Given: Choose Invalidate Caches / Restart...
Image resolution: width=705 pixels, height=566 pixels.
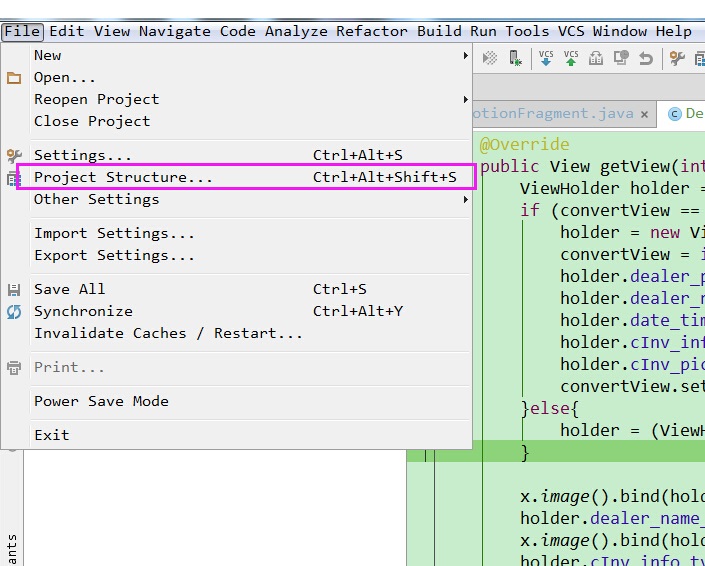Looking at the screenshot, I should (168, 333).
